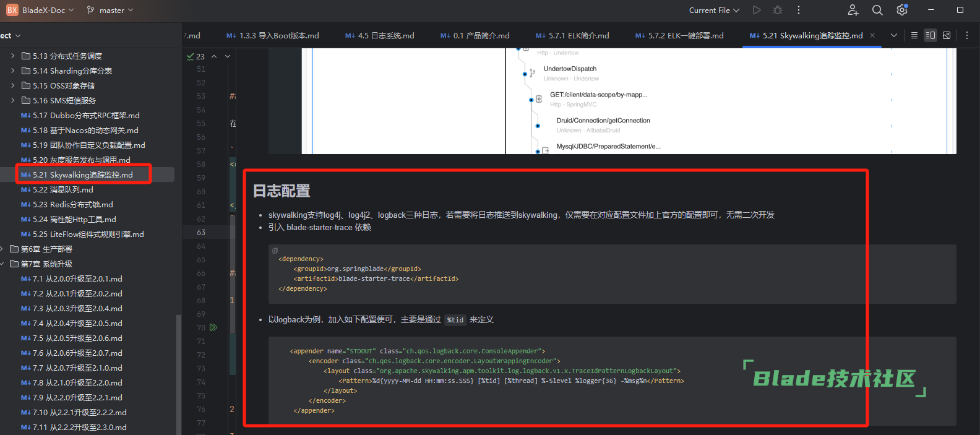Collapse the 第7章 系统升级 folder
Screen dimensions: 980x435
click(x=2, y=264)
